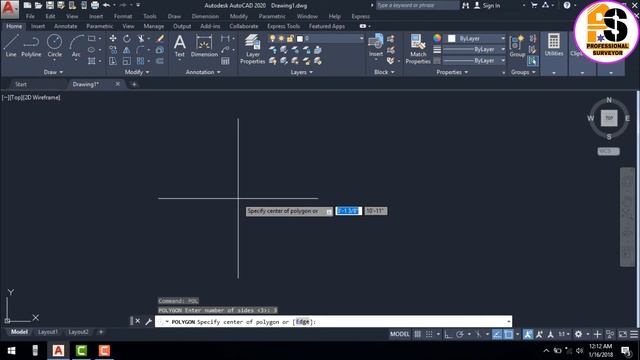Select the Rectangle tool
The image size is (640, 360).
tap(92, 38)
